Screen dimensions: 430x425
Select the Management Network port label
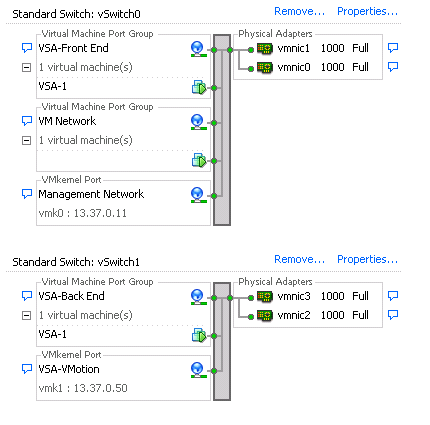[x=91, y=194]
